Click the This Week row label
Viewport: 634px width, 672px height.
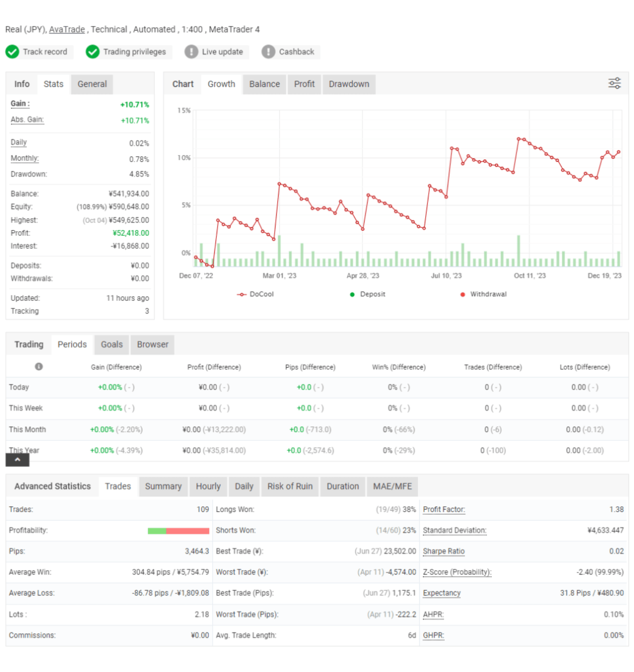pos(26,408)
